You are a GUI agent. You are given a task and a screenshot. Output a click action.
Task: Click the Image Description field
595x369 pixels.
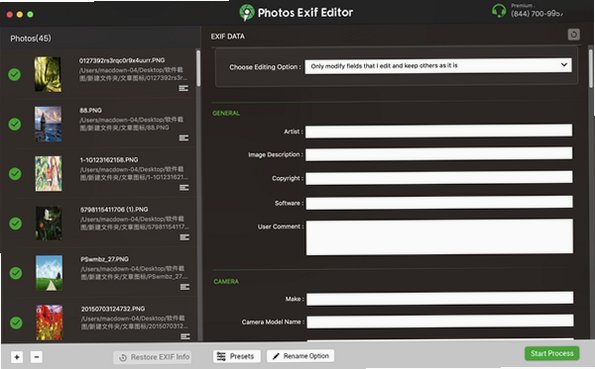point(439,154)
